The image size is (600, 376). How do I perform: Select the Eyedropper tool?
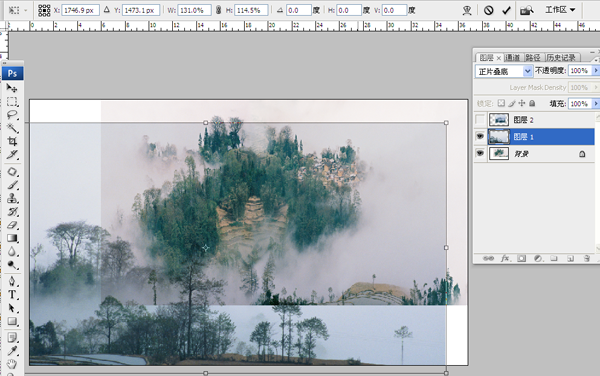12,350
